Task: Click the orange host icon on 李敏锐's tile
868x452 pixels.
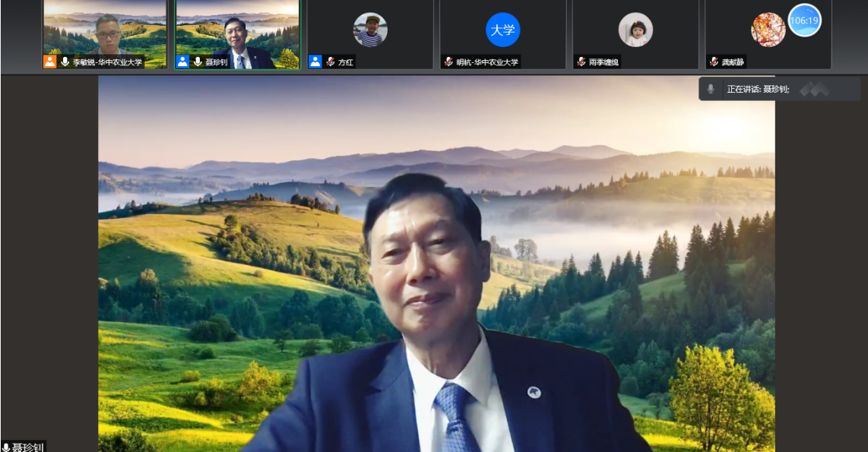Action: pos(50,62)
